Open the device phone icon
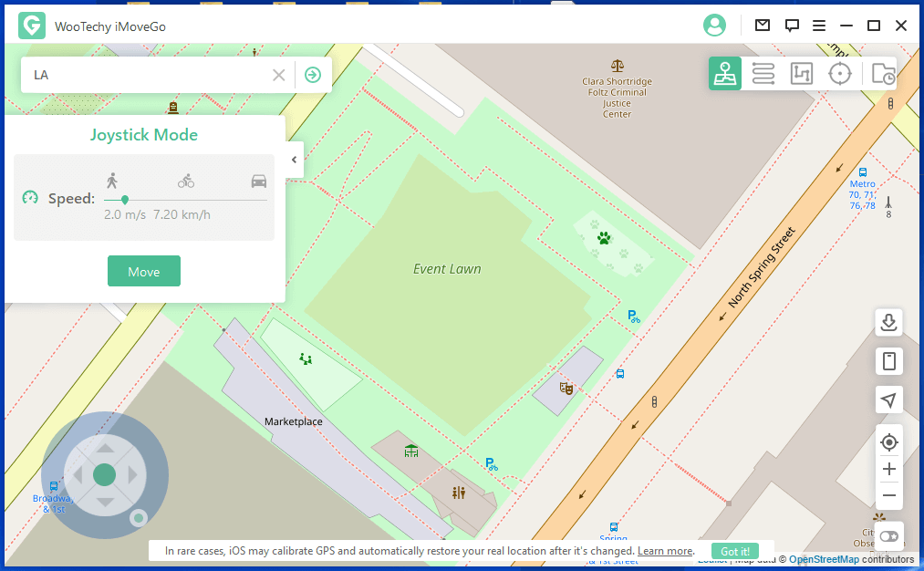Viewport: 924px width, 571px height. [x=888, y=361]
